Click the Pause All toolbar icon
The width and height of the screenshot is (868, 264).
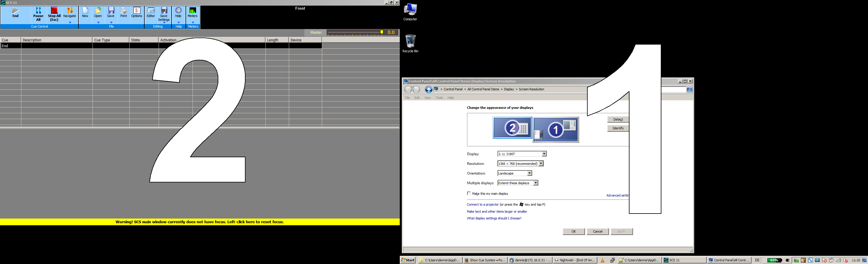click(38, 14)
